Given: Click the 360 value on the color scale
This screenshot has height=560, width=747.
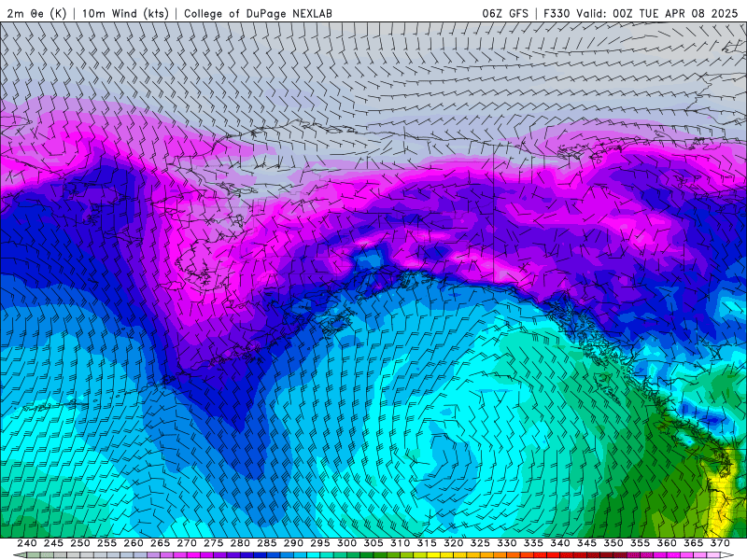Looking at the screenshot, I should [x=667, y=543].
